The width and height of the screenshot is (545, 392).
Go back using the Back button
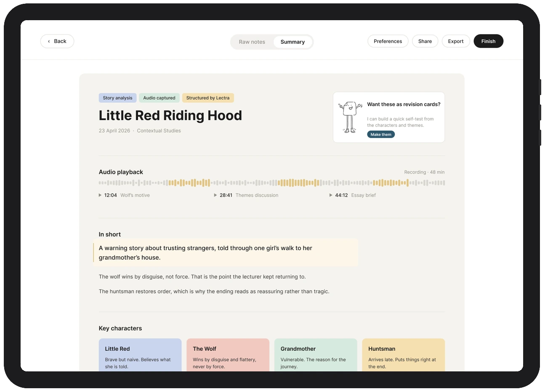57,41
